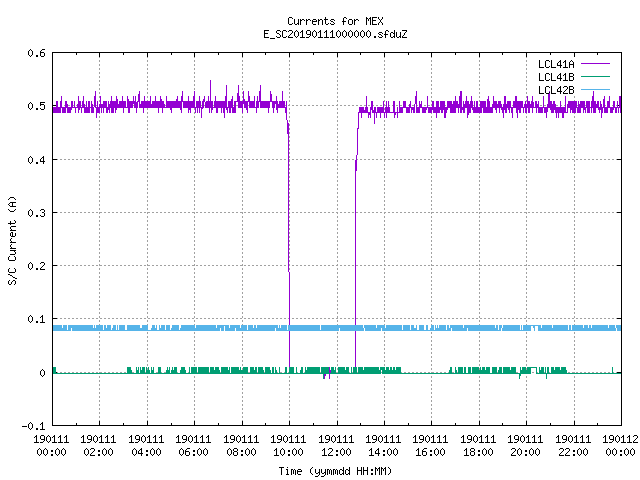The height and width of the screenshot is (480, 640).
Task: Click the chart title "Currents for MEX"
Action: (x=335, y=21)
